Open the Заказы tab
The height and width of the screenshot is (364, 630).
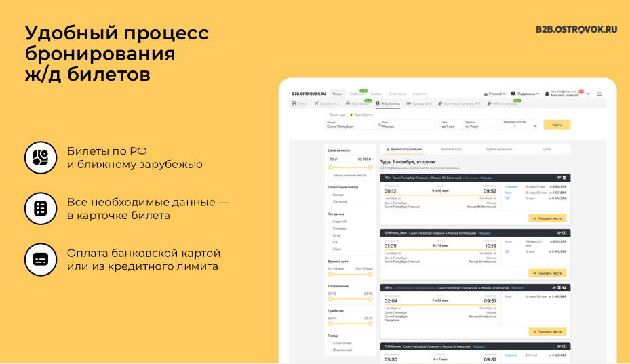coord(376,94)
